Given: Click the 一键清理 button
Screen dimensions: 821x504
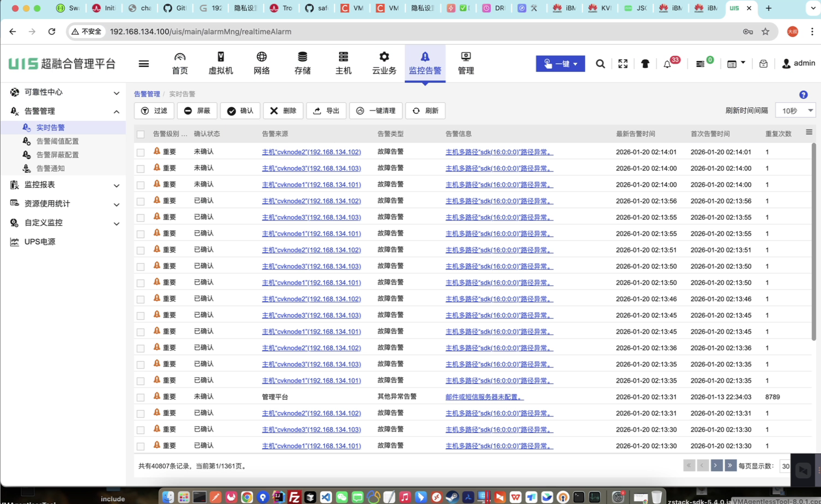Looking at the screenshot, I should point(376,110).
